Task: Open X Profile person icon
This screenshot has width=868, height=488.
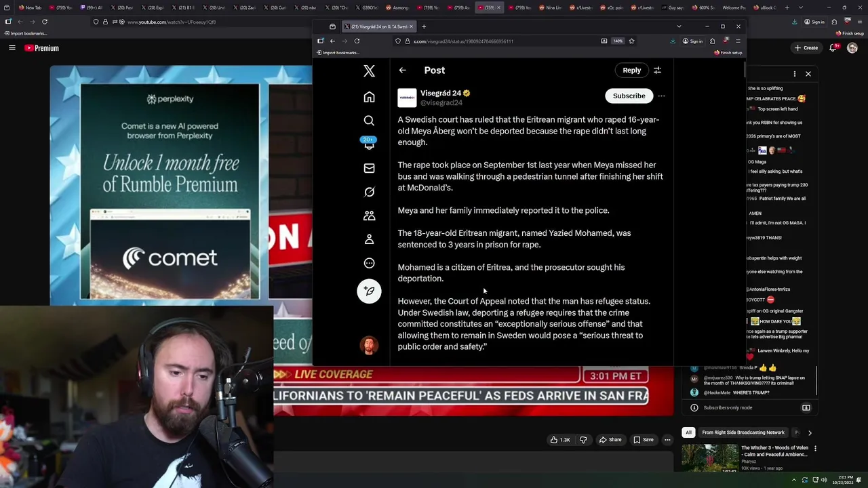Action: 369,239
